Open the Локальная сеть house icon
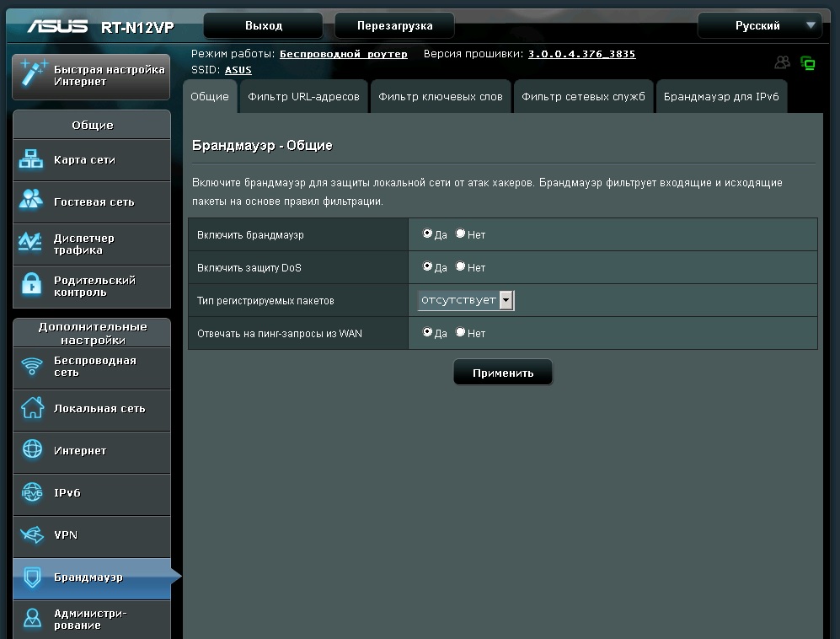 pyautogui.click(x=32, y=407)
